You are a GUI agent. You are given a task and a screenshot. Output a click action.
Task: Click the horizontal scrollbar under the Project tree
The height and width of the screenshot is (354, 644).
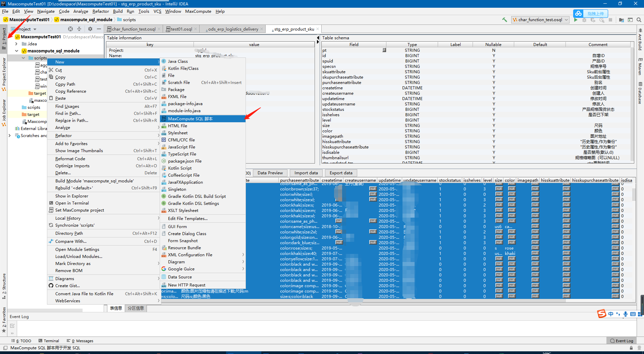(x=45, y=310)
